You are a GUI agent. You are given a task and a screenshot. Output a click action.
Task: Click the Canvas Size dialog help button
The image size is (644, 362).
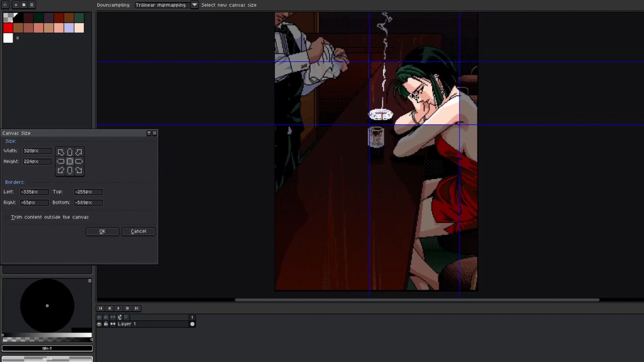149,133
